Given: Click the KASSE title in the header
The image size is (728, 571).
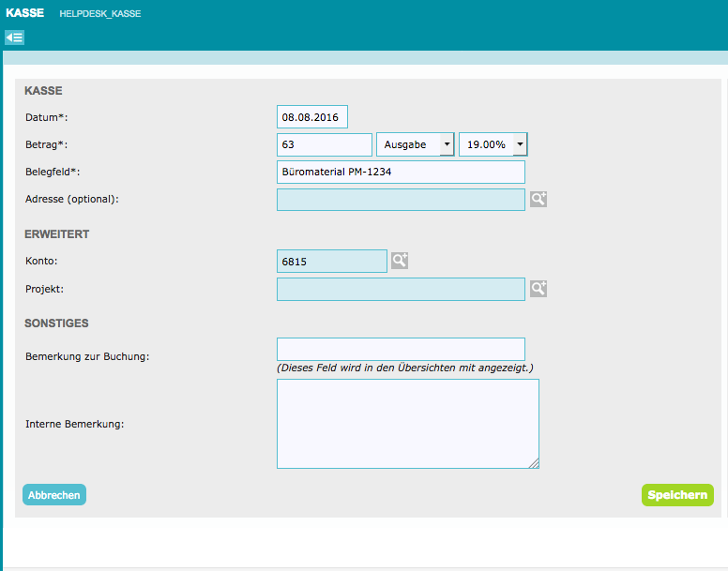Looking at the screenshot, I should click(24, 13).
